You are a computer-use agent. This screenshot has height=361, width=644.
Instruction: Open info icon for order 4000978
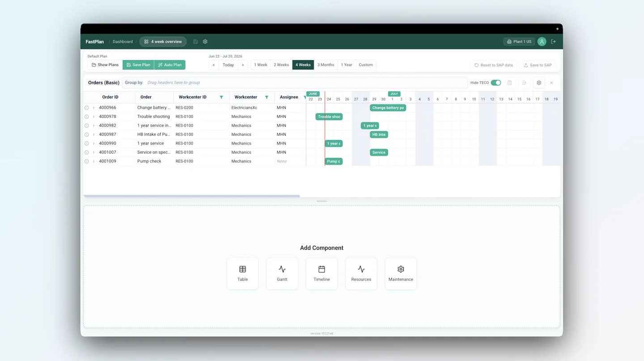pos(87,117)
